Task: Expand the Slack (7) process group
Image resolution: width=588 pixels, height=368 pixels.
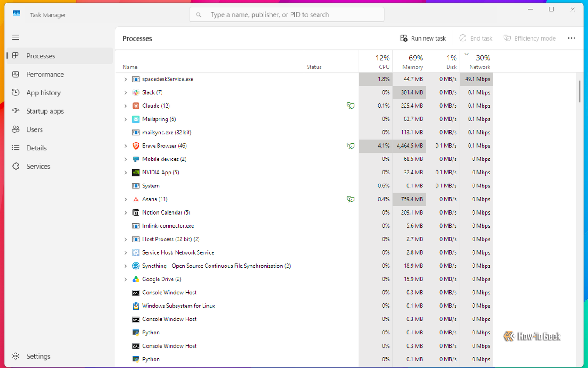Action: pos(125,92)
